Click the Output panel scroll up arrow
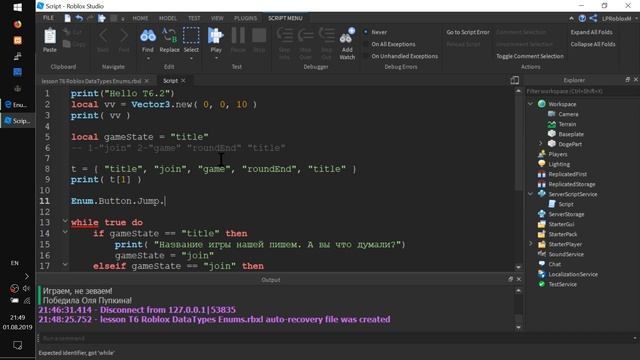 (x=518, y=291)
